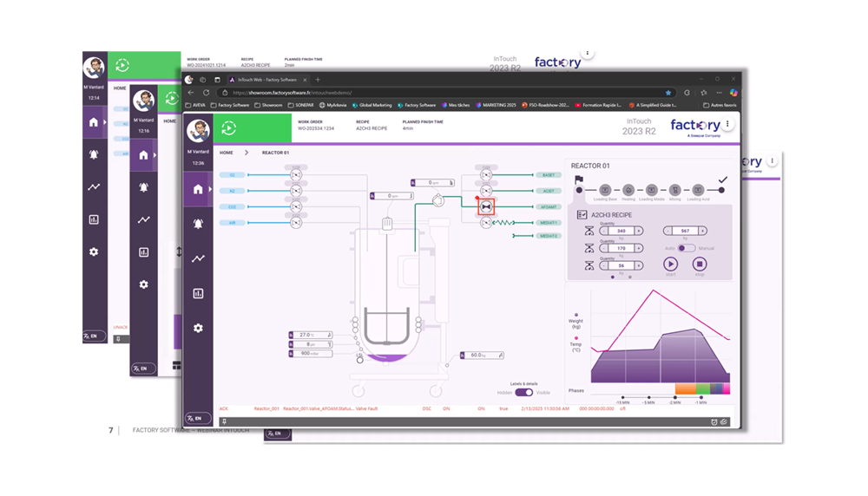868x496 pixels.
Task: Open settings gear in front window sidebar
Action: click(x=198, y=329)
